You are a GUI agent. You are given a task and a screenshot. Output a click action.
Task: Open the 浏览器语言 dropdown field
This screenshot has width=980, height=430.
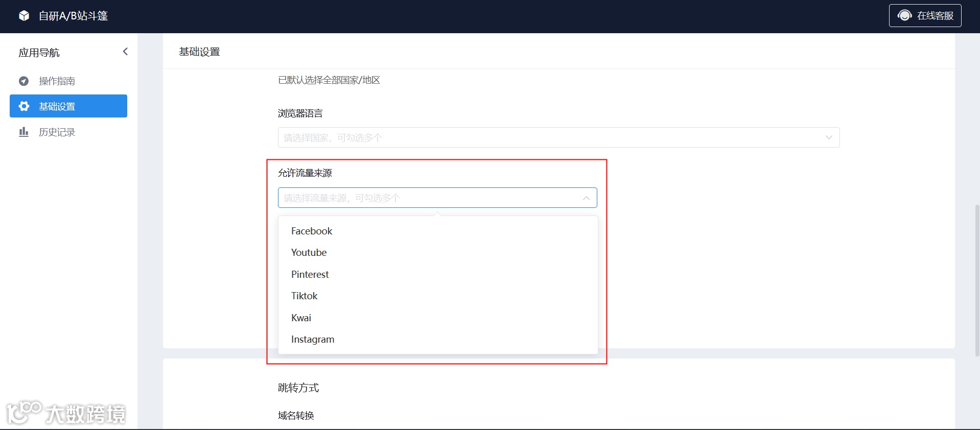point(558,137)
